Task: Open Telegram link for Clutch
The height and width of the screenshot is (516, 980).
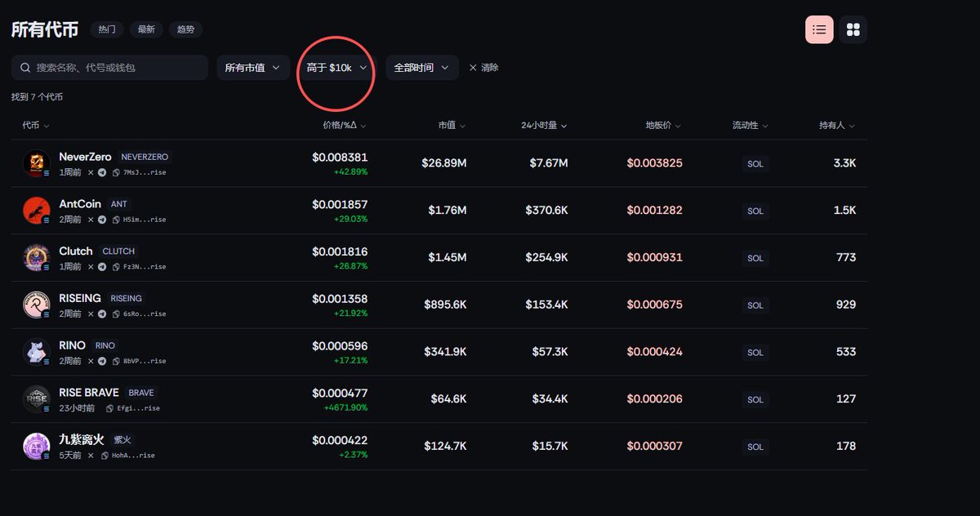Action: click(x=102, y=266)
